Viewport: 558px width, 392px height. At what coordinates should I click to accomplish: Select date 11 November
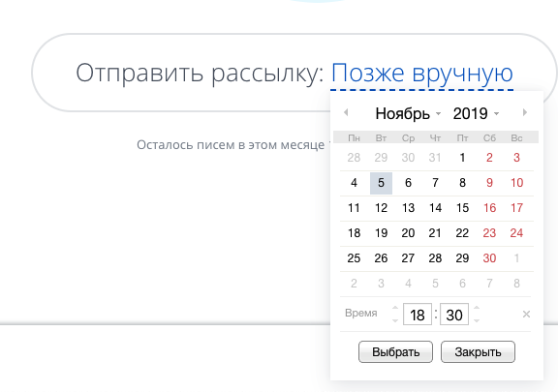point(354,208)
